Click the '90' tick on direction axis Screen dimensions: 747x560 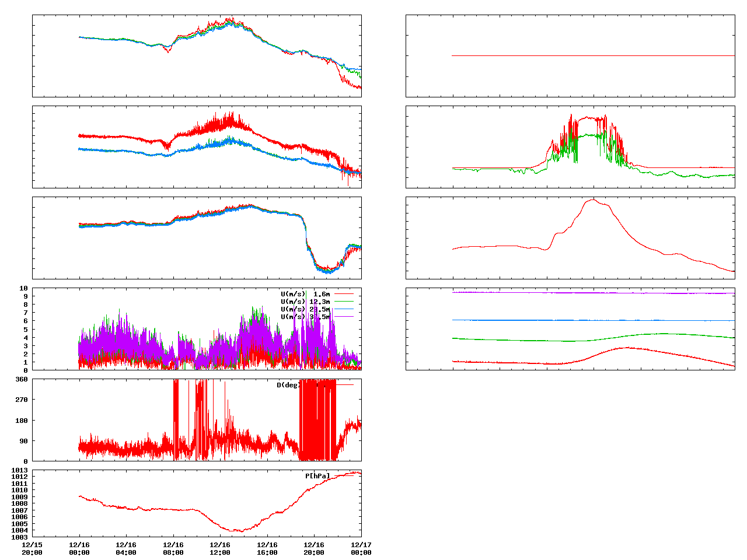pyautogui.click(x=24, y=441)
